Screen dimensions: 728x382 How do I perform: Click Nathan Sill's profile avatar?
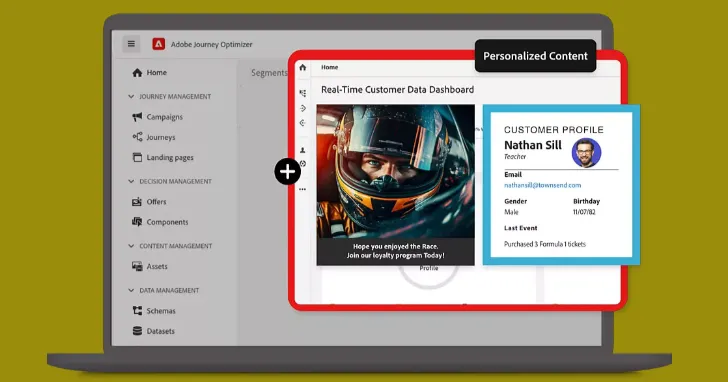[x=586, y=152]
